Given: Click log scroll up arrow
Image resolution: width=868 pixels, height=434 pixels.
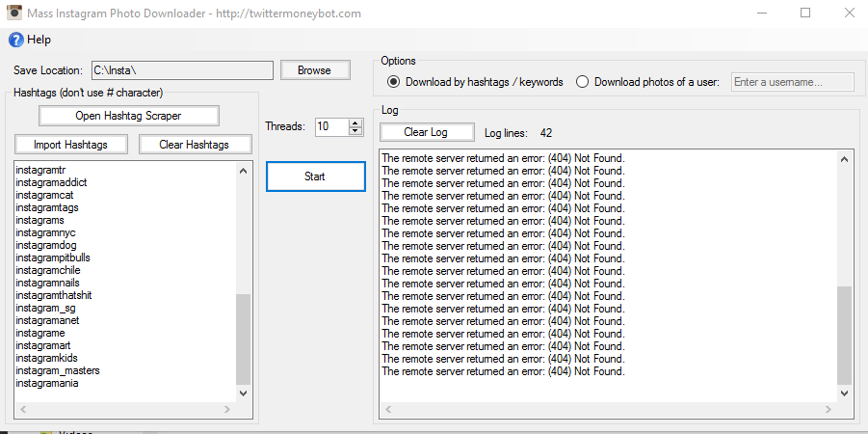Looking at the screenshot, I should pyautogui.click(x=844, y=159).
